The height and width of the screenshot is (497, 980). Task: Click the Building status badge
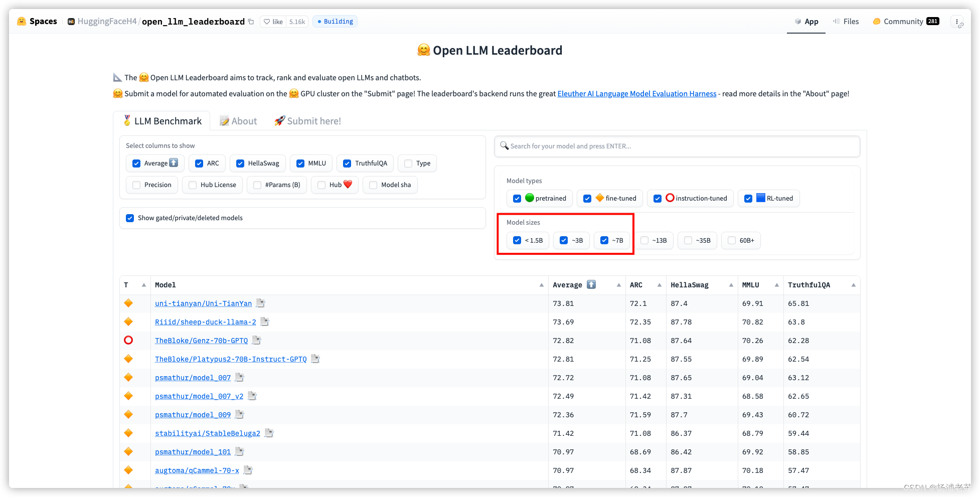tap(335, 22)
